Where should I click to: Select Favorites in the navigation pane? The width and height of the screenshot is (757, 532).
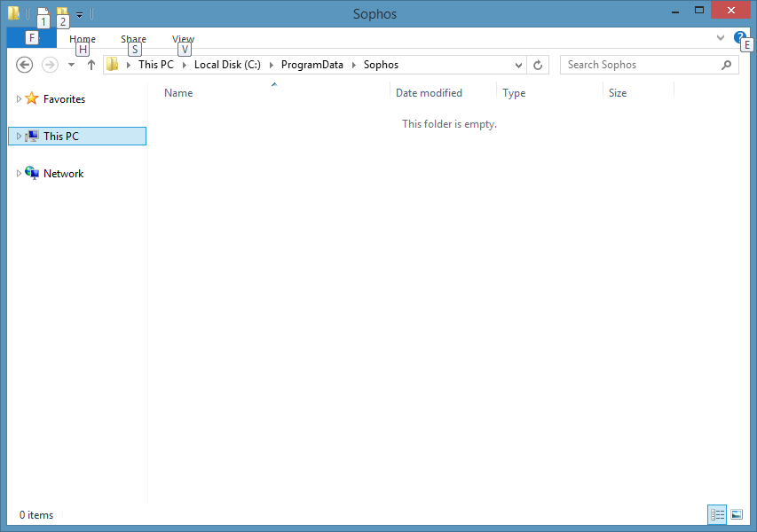click(64, 99)
